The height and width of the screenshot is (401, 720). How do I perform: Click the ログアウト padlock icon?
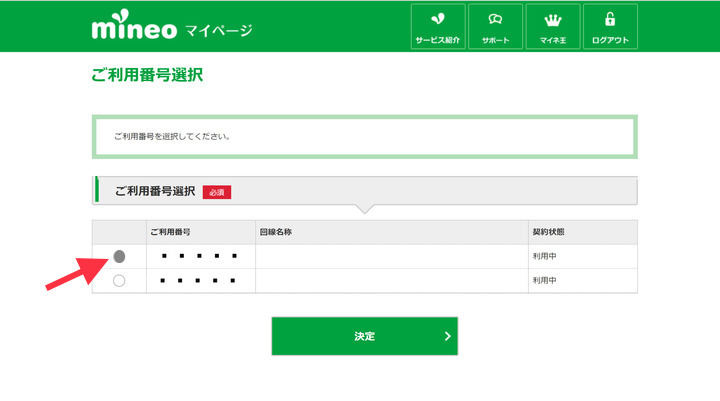[x=611, y=19]
